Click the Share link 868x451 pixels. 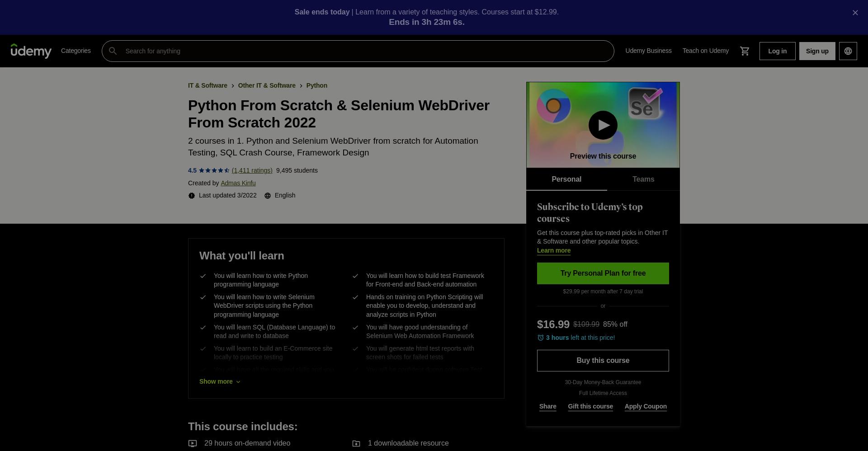coord(547,406)
